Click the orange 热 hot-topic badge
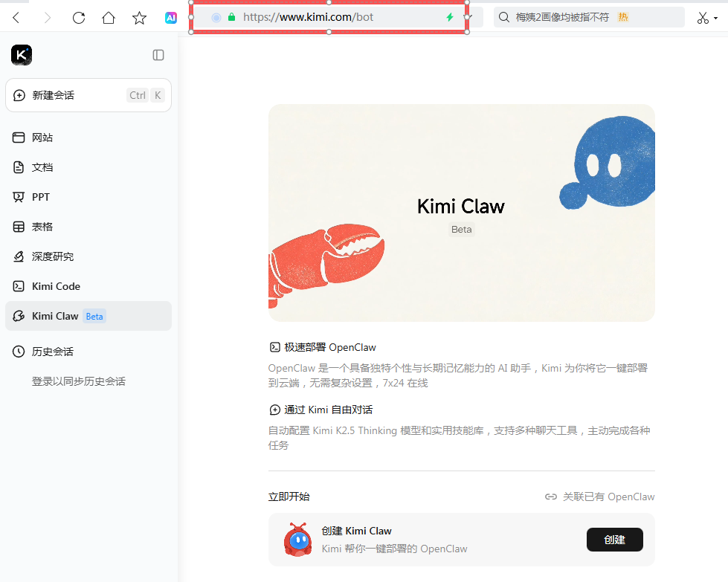 (623, 17)
